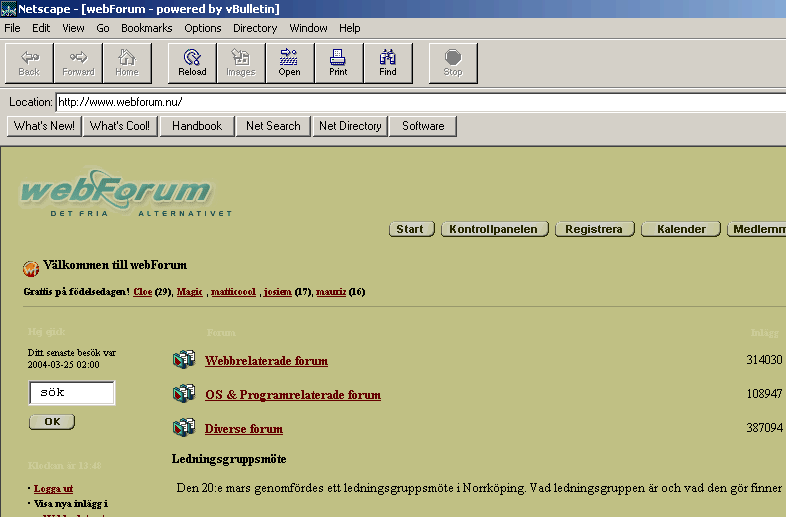Click the Stop loading button
The image size is (786, 517).
click(x=453, y=63)
